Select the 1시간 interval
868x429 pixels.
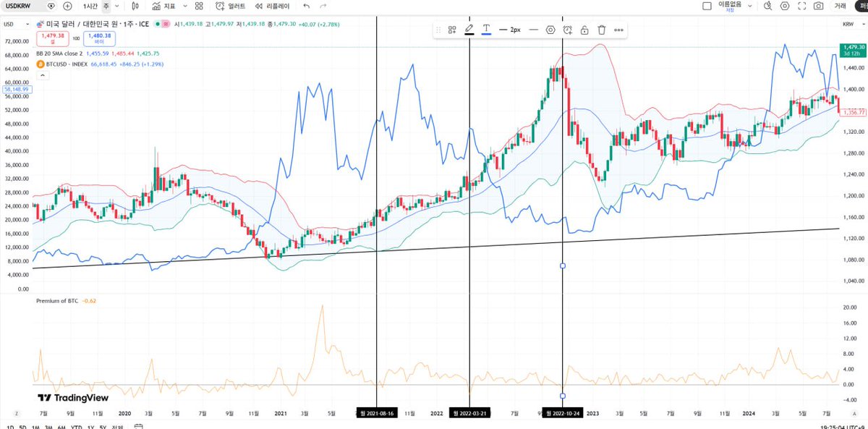(90, 6)
